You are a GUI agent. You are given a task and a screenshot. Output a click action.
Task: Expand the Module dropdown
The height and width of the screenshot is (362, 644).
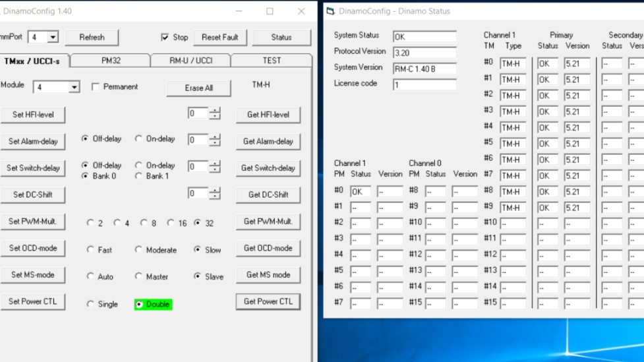(74, 87)
